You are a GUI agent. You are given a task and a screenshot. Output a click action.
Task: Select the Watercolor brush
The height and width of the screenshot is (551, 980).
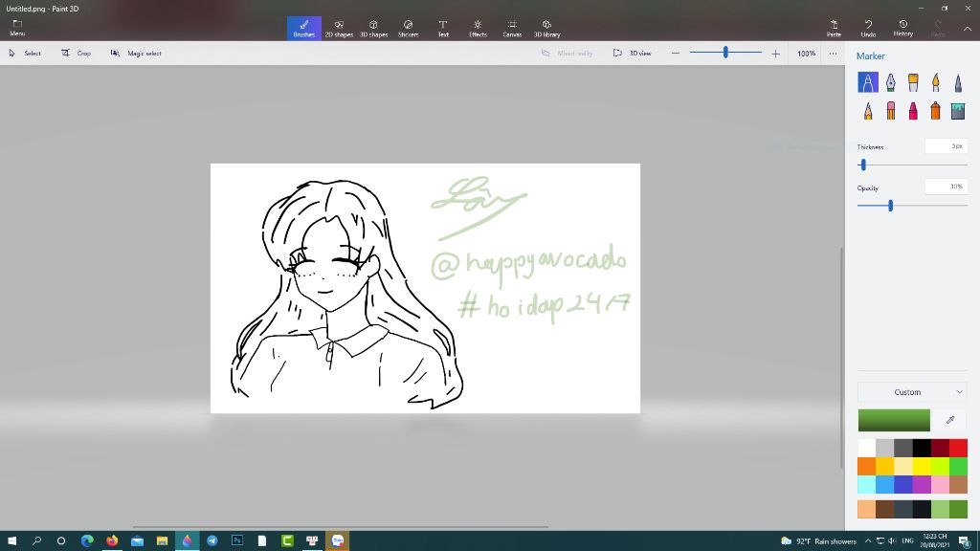[936, 82]
